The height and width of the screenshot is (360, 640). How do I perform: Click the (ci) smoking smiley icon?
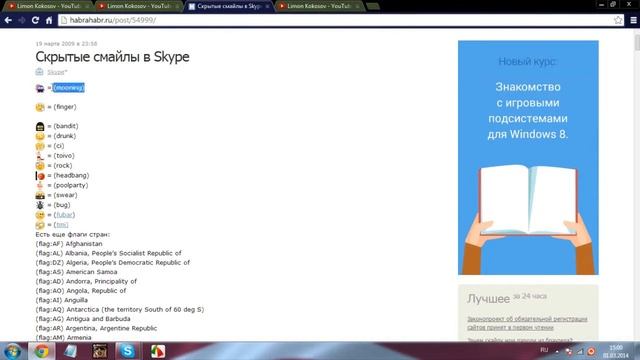[40, 146]
